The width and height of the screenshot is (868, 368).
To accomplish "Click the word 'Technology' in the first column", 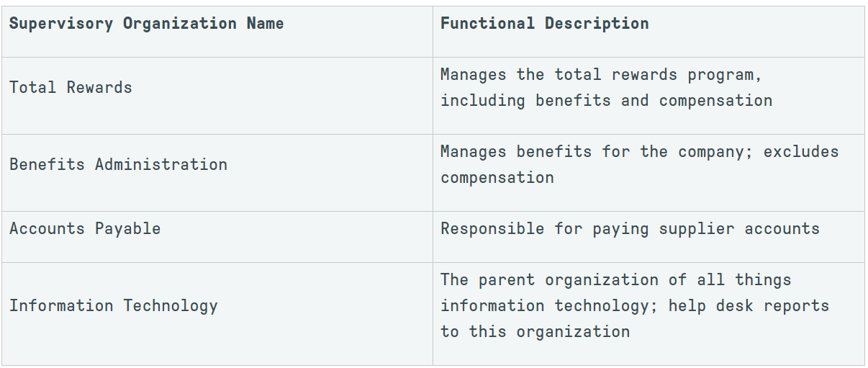I will click(170, 306).
